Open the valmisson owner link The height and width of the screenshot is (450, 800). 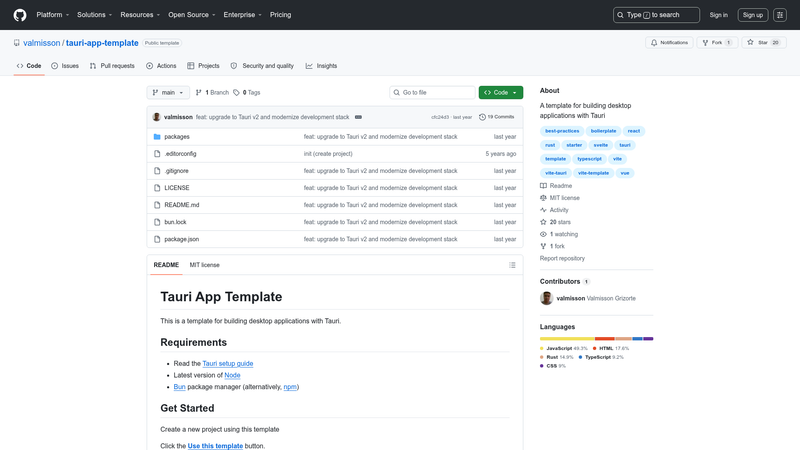[41, 43]
